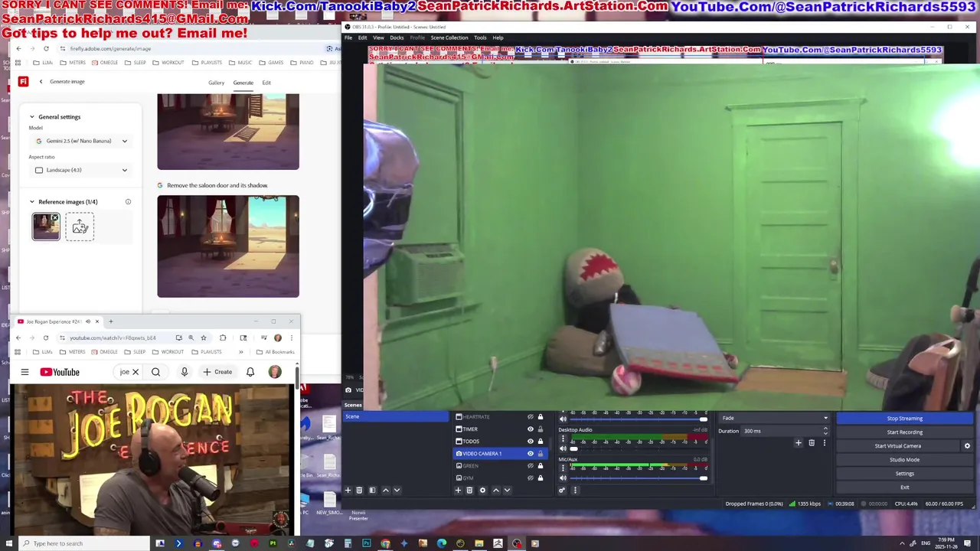This screenshot has height=551, width=980.
Task: Collapse Reference images section in Firefly
Action: point(32,202)
